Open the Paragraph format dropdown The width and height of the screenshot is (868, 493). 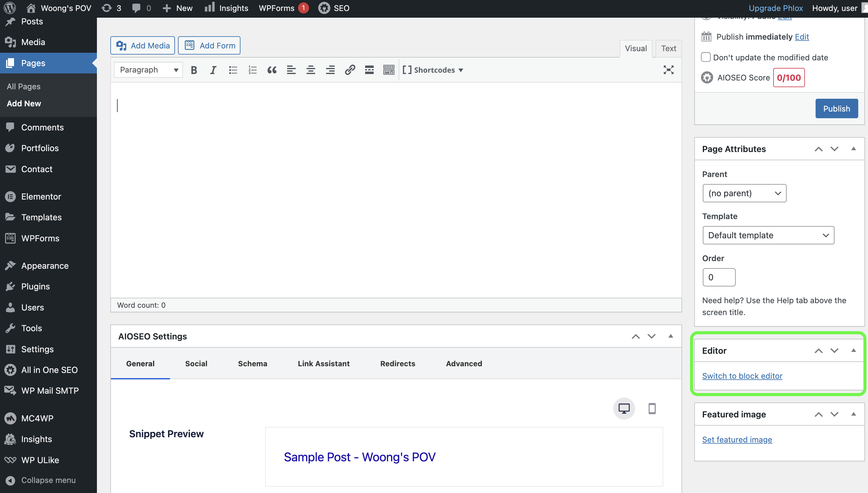point(148,70)
